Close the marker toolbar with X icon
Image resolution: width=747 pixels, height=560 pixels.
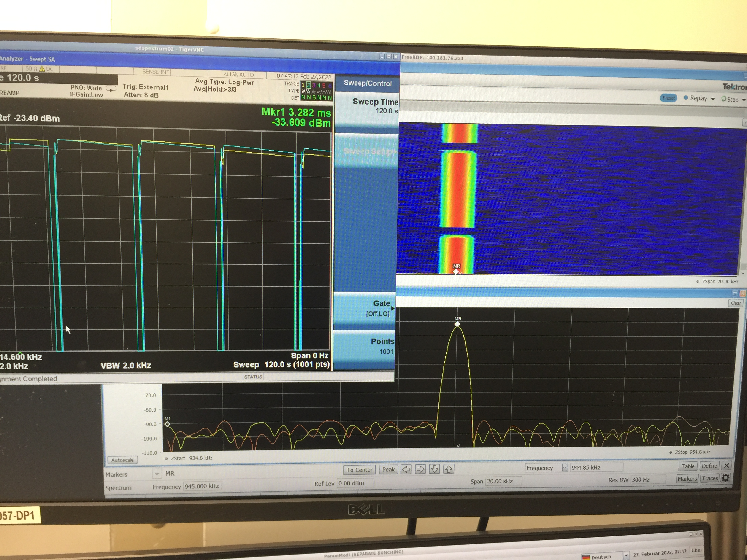click(726, 466)
